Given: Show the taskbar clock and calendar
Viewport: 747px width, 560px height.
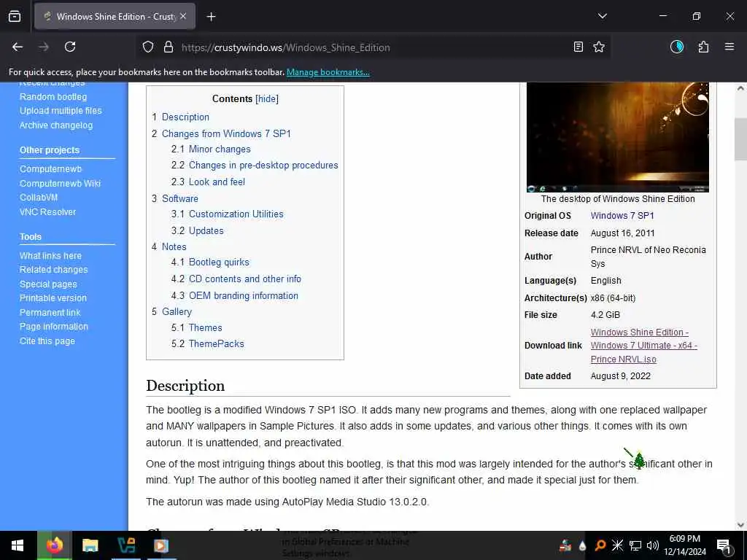Looking at the screenshot, I should (x=685, y=545).
